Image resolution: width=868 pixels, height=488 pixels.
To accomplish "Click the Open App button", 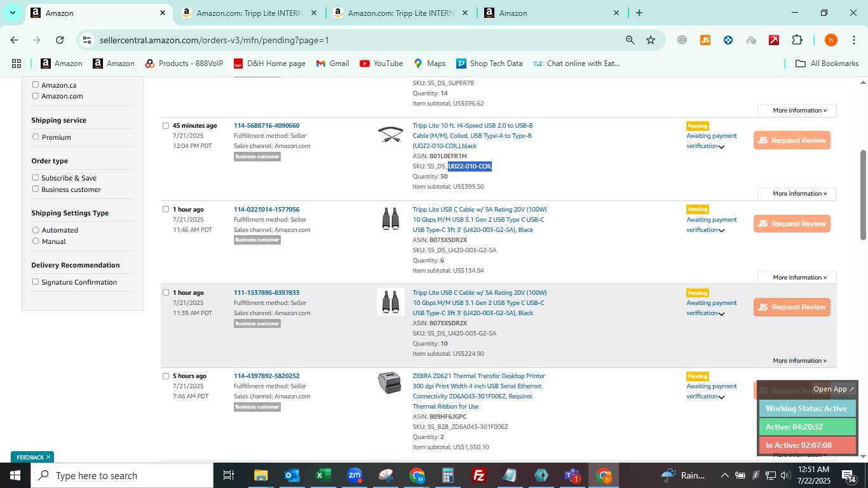I will [x=834, y=390].
